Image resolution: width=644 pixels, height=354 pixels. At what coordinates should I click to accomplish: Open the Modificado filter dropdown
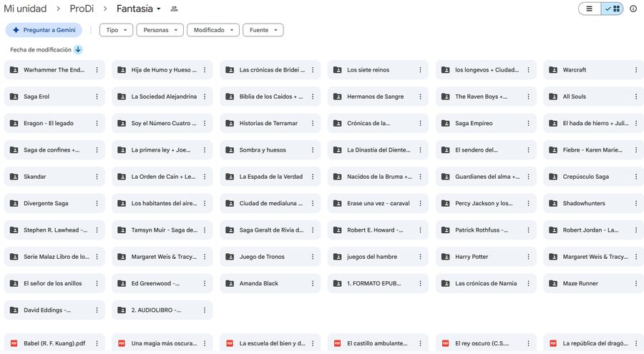pyautogui.click(x=213, y=30)
